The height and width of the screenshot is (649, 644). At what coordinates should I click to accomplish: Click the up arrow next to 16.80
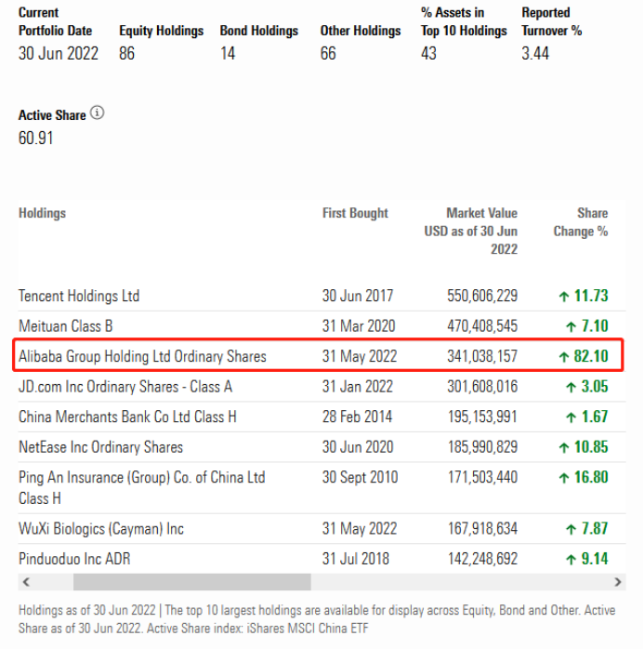click(x=563, y=477)
